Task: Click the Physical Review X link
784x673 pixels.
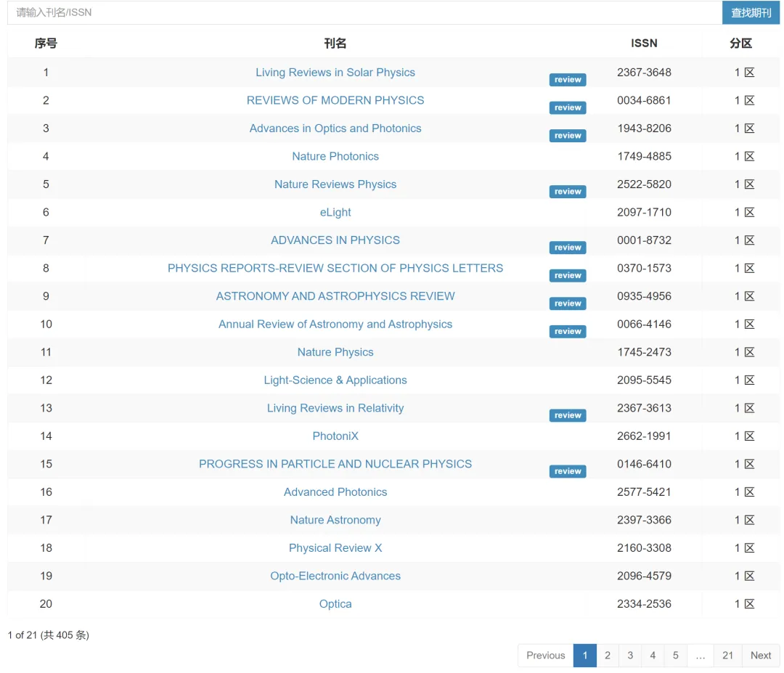Action: pyautogui.click(x=335, y=548)
